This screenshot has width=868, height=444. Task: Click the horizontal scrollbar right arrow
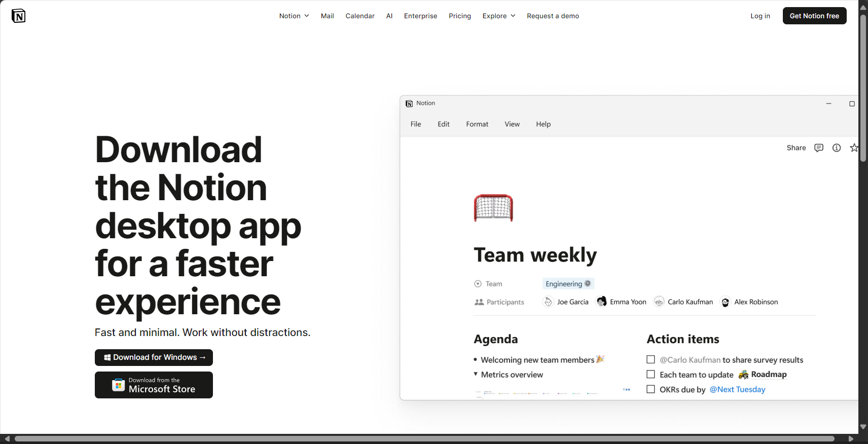coord(851,438)
